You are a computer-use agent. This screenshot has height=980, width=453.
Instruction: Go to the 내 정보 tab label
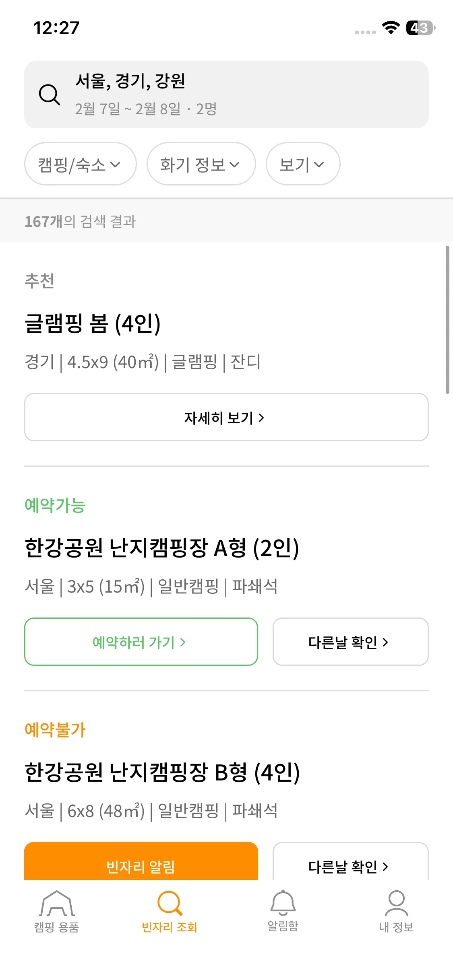tap(396, 927)
